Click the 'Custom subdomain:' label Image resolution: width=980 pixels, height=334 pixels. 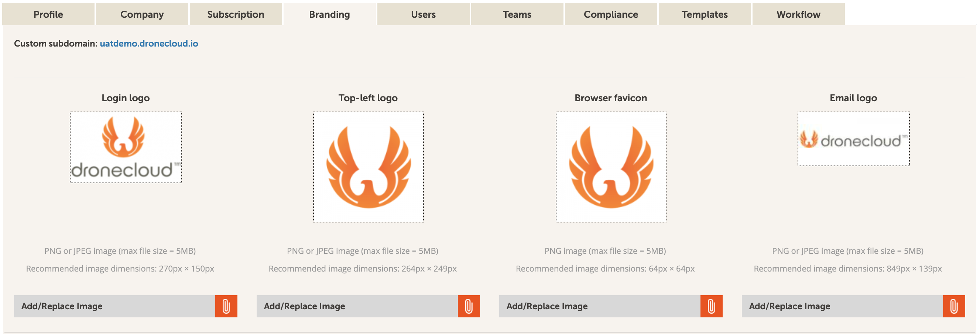[x=56, y=44]
